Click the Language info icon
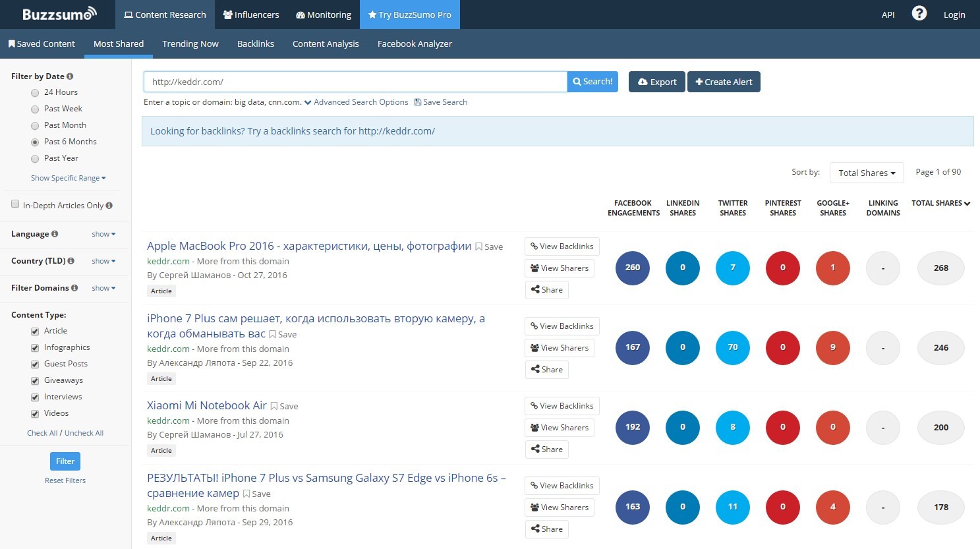980x549 pixels. (x=55, y=234)
